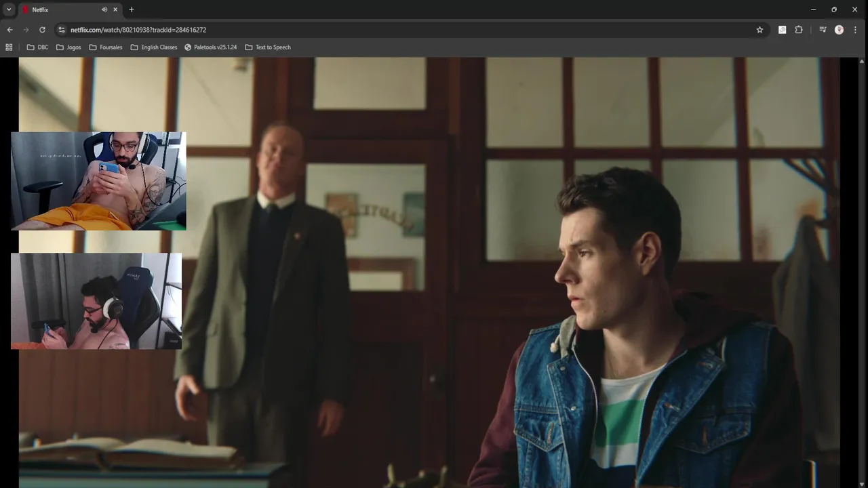
Task: Reload the Netflix page
Action: point(42,30)
